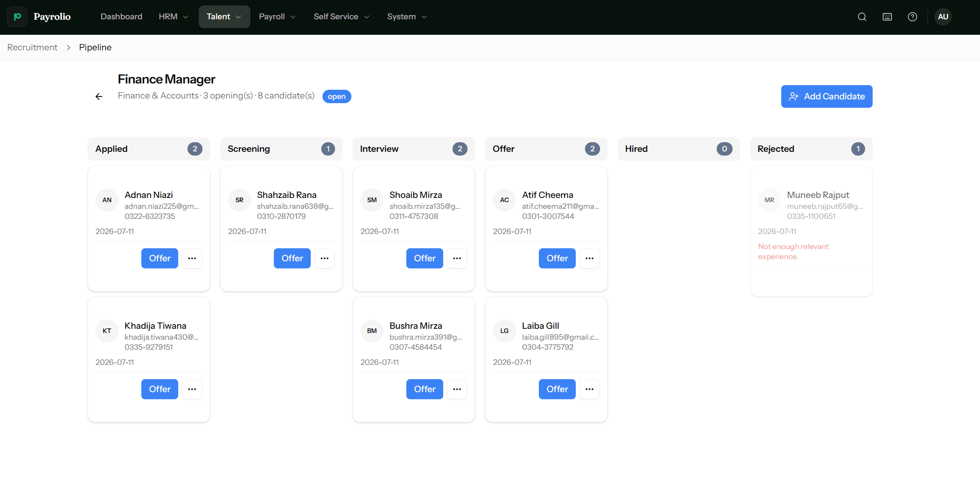Click the Payrolio logo icon
980x502 pixels.
point(17,17)
